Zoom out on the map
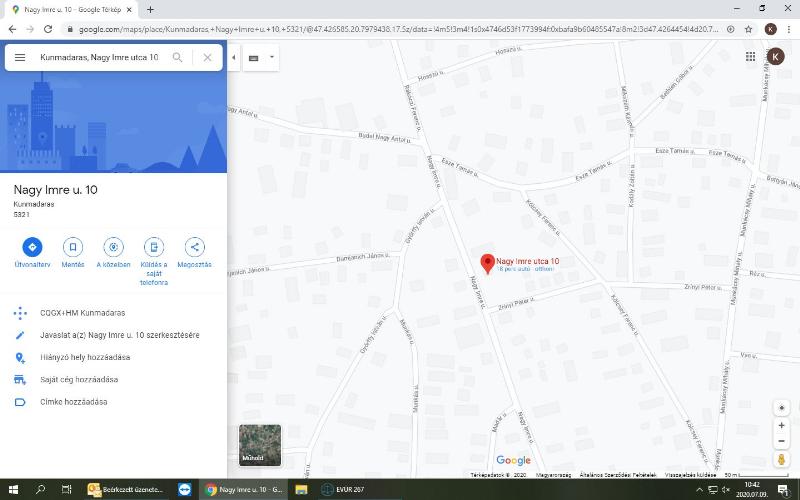Viewport: 800px width, 500px height. click(x=782, y=440)
